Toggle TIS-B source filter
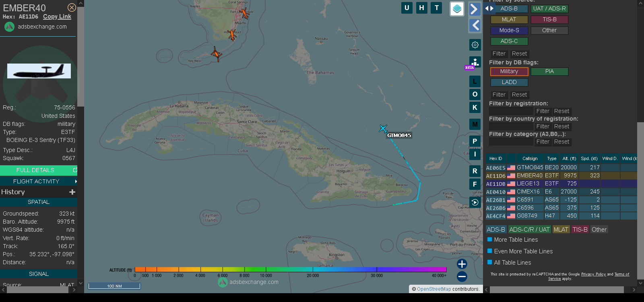 tap(549, 19)
